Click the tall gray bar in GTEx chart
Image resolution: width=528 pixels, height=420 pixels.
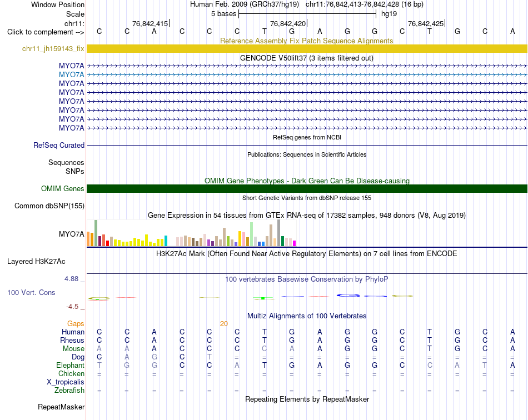pyautogui.click(x=279, y=233)
